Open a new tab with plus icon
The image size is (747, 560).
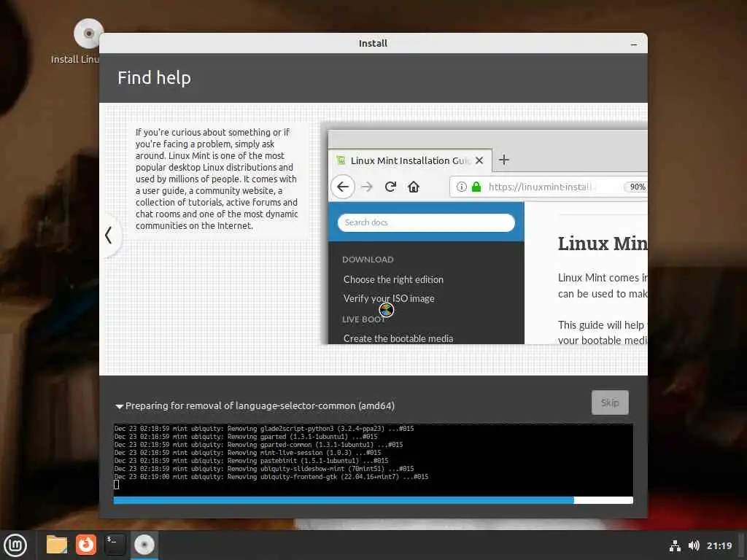tap(503, 160)
